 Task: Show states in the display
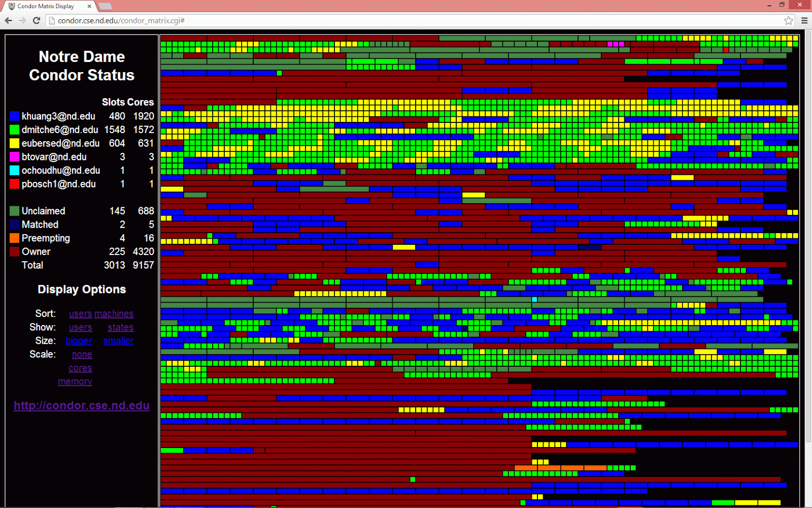coord(120,328)
